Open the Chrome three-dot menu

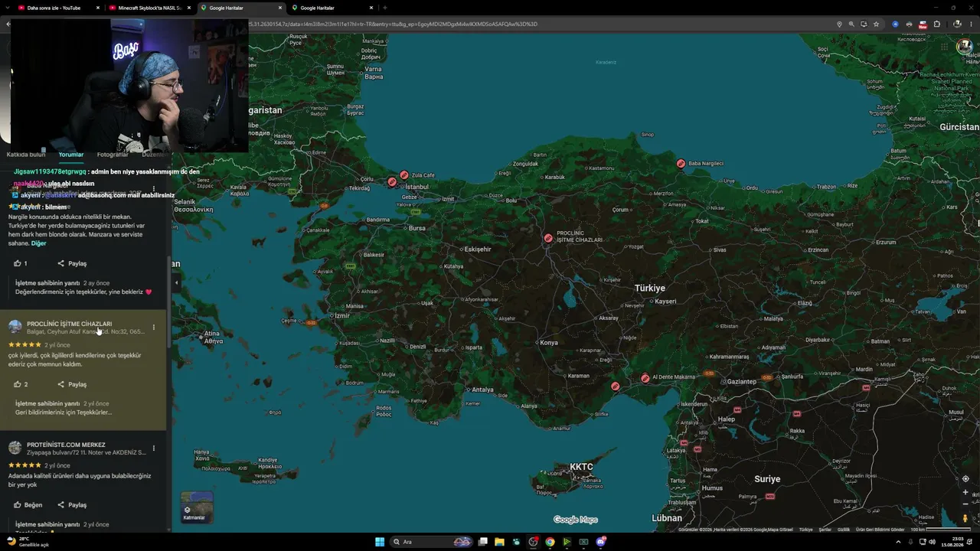970,24
